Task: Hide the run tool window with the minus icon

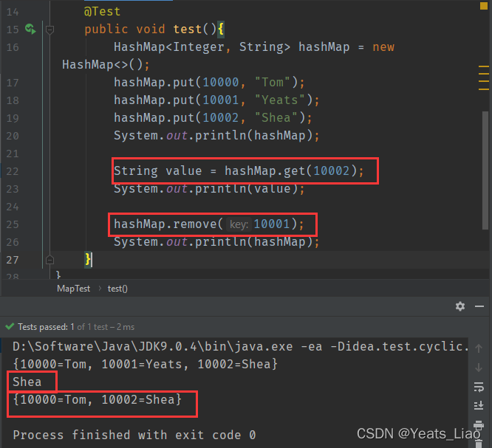Action: 479,306
